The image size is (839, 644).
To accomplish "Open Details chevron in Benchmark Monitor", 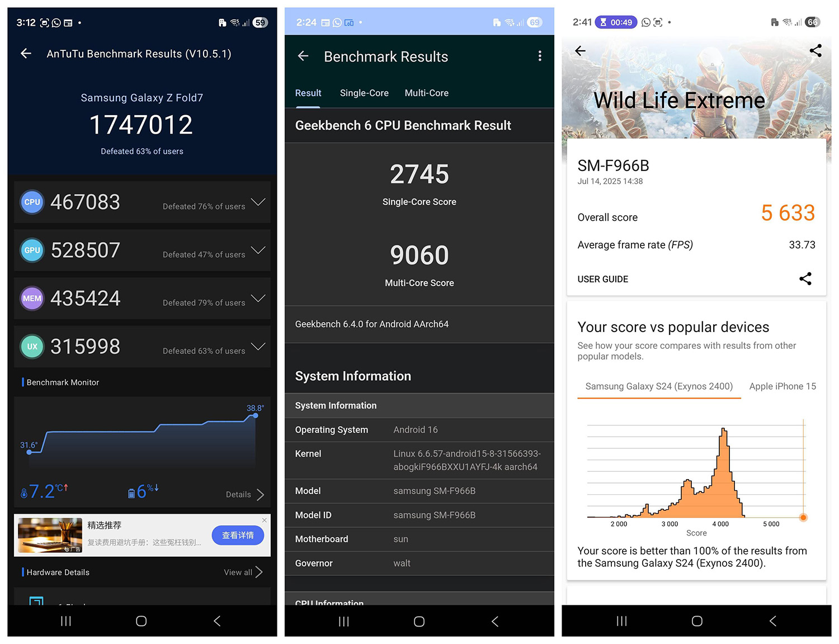I will point(260,495).
